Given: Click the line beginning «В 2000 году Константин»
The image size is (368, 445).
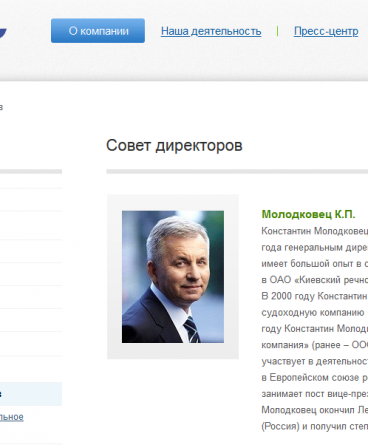Looking at the screenshot, I should [315, 296].
